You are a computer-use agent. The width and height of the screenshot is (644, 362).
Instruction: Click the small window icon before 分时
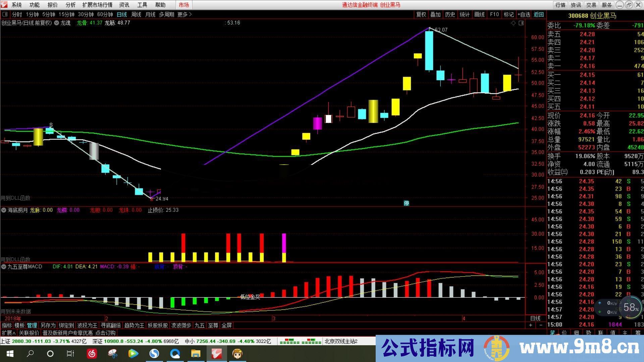click(x=5, y=14)
